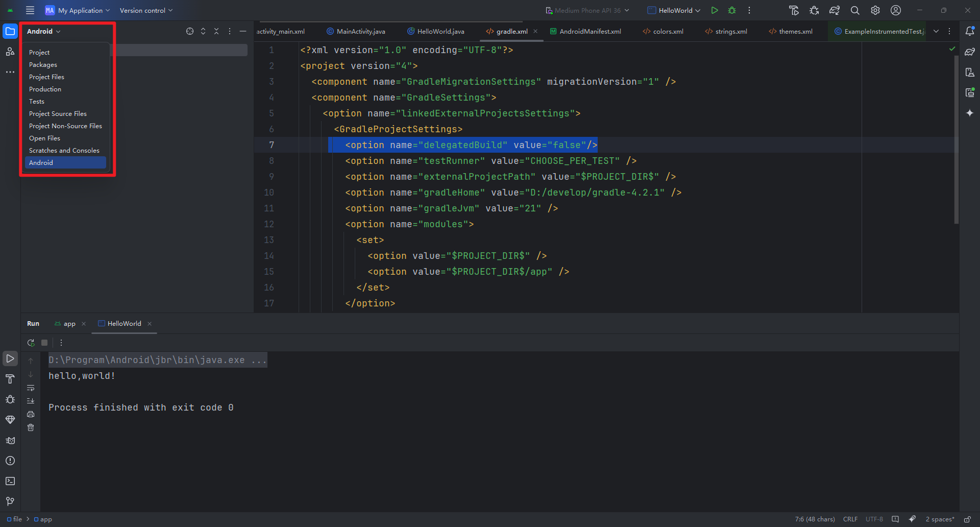Run the HelloWorld application

coord(715,10)
